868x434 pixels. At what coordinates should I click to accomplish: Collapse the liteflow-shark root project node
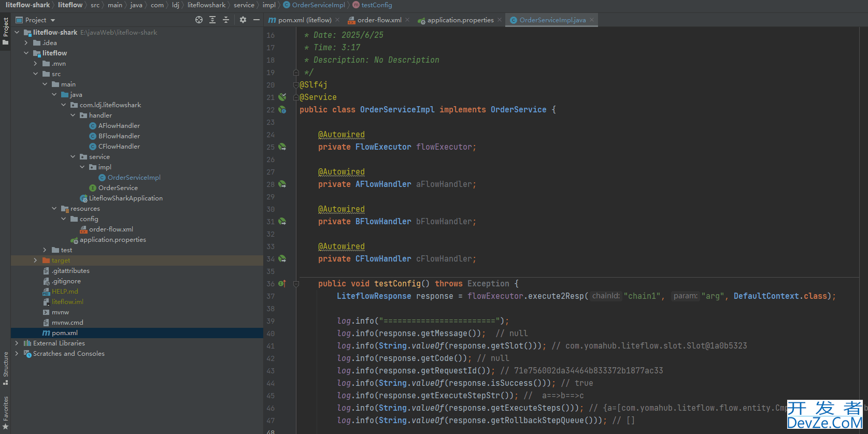pyautogui.click(x=17, y=32)
